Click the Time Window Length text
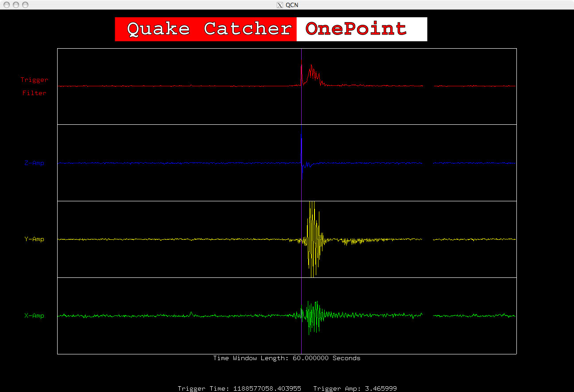Image resolution: width=574 pixels, height=392 pixels. click(287, 358)
